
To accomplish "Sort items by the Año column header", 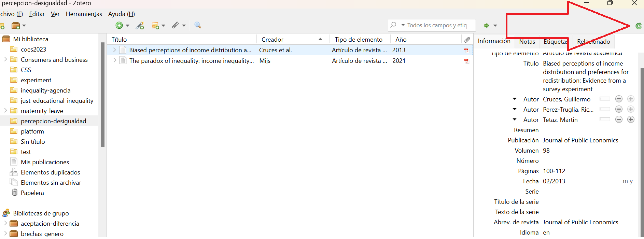I will click(401, 40).
